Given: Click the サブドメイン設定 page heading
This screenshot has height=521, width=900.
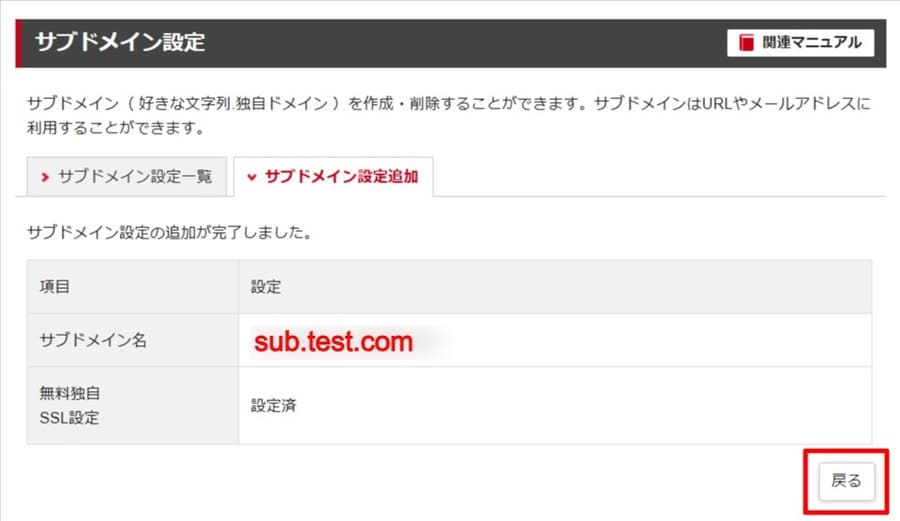Looking at the screenshot, I should click(x=120, y=43).
